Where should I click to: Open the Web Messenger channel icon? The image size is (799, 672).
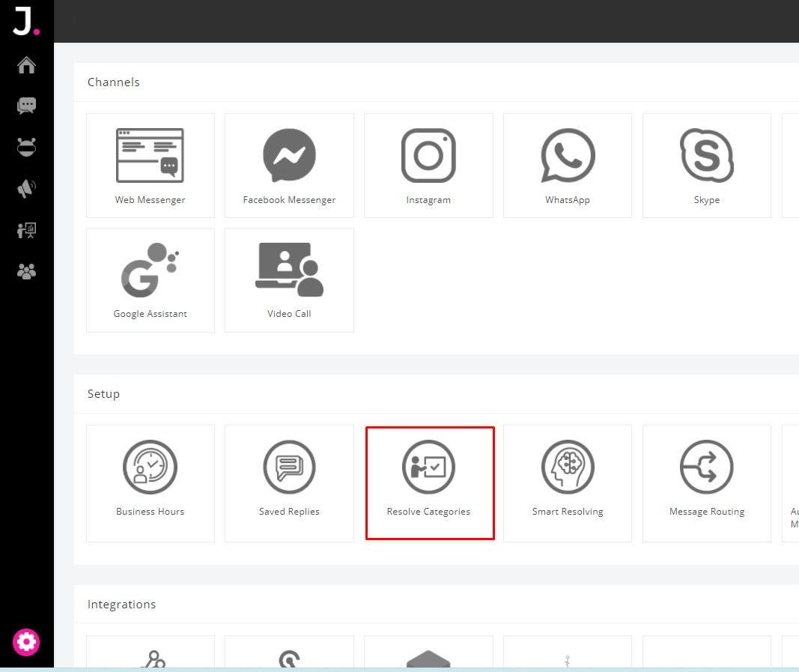(150, 156)
